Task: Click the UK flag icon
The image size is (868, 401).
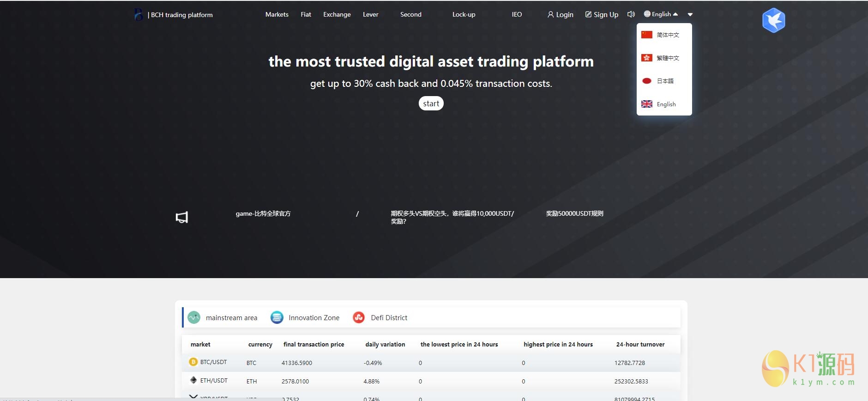Action: (647, 104)
